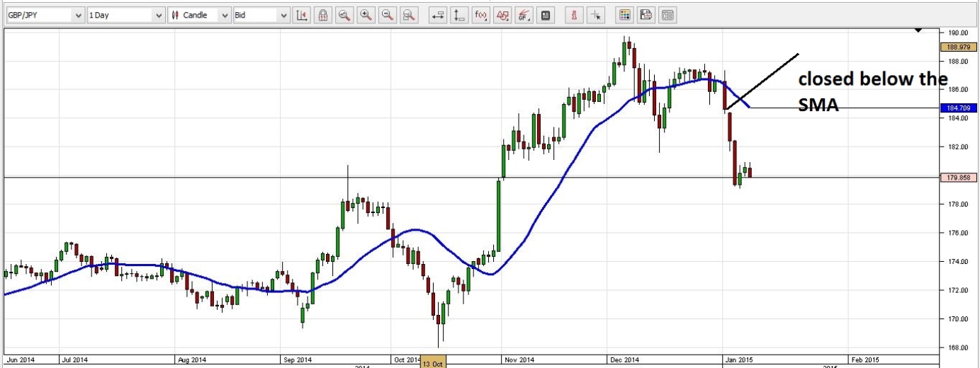
Task: Click the zoom-to-chart magnifier icon
Action: click(x=344, y=15)
